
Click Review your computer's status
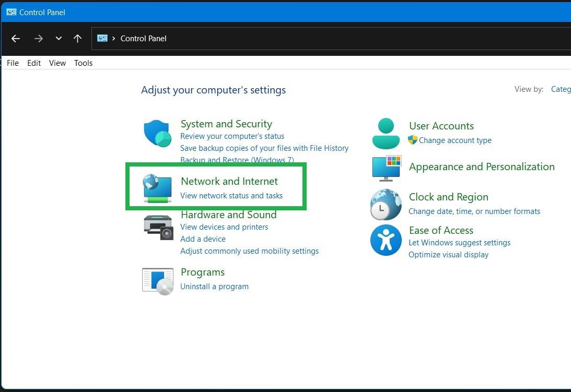click(232, 136)
